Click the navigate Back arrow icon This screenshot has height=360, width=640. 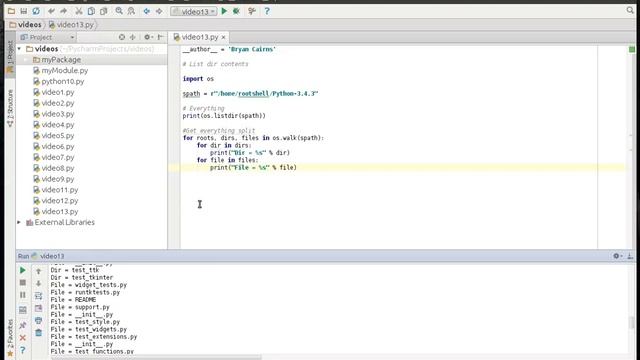[x=147, y=11]
